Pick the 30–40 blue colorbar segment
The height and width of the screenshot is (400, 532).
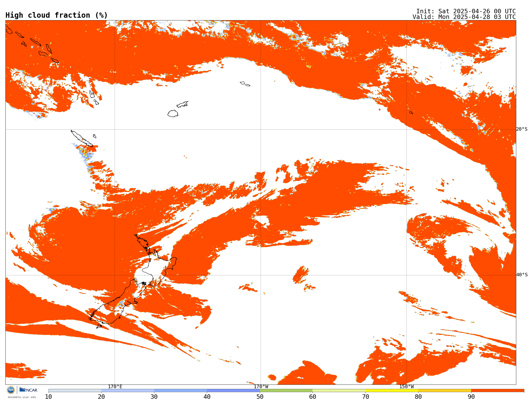pos(181,391)
